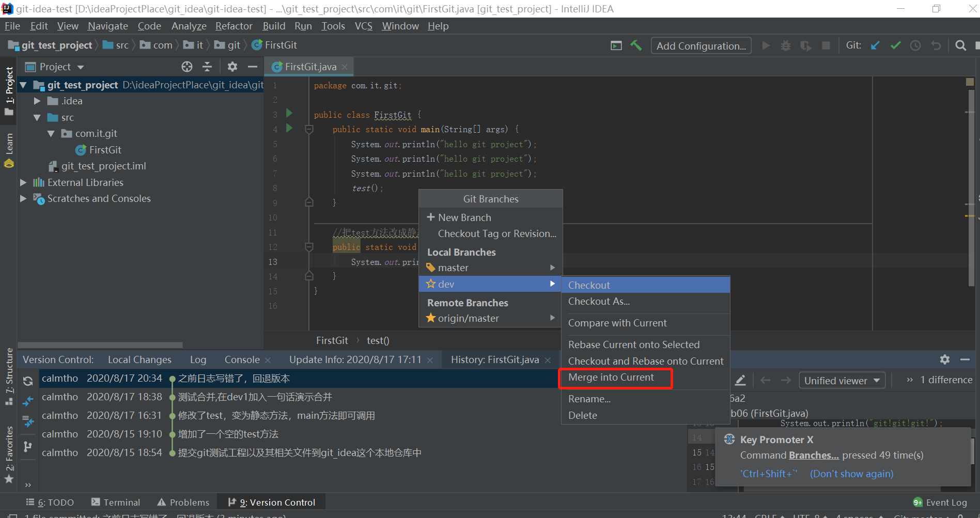Click the edit pencil icon in diff toolbar
Screen dimensions: 980x518
click(740, 381)
